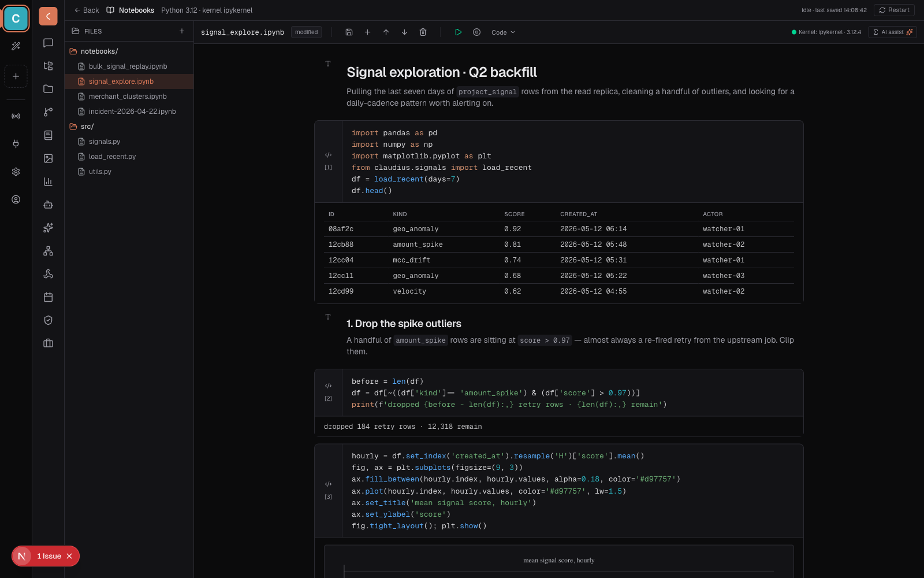Open the magic wand tool

[16, 46]
